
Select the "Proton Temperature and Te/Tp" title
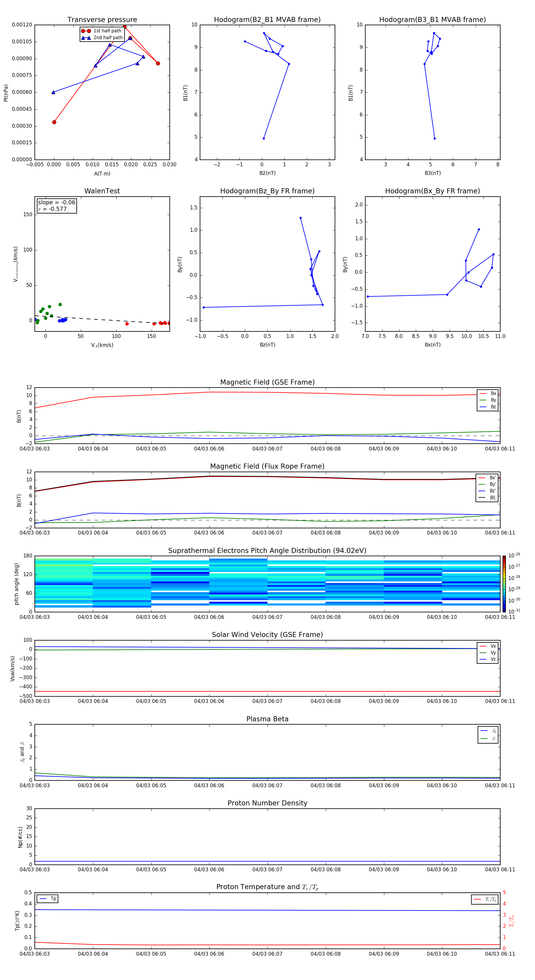[x=267, y=887]
